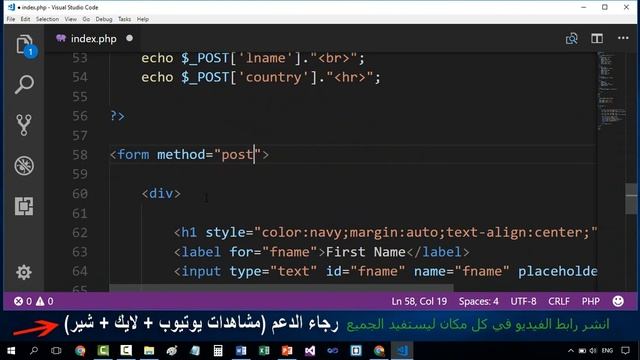The image size is (640, 360).
Task: Open the Manage settings gear
Action: 24,272
